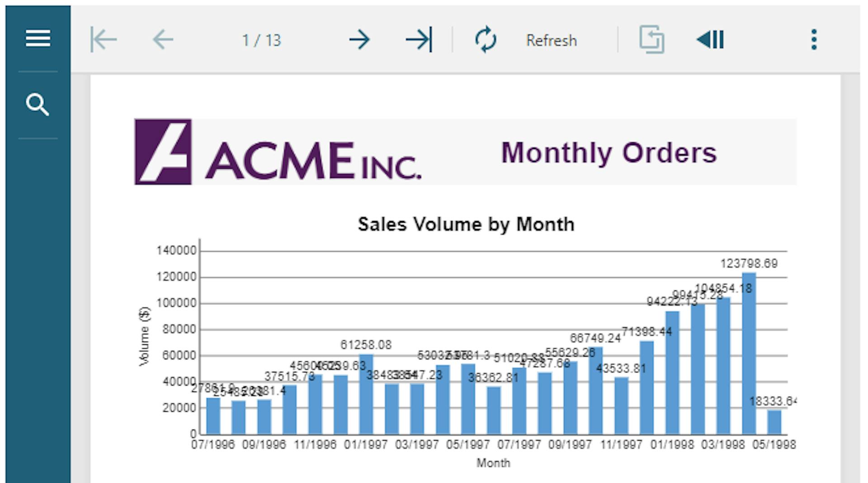Screen dimensions: 868x483
Task: Select the Monthly Orders report title
Action: (609, 153)
